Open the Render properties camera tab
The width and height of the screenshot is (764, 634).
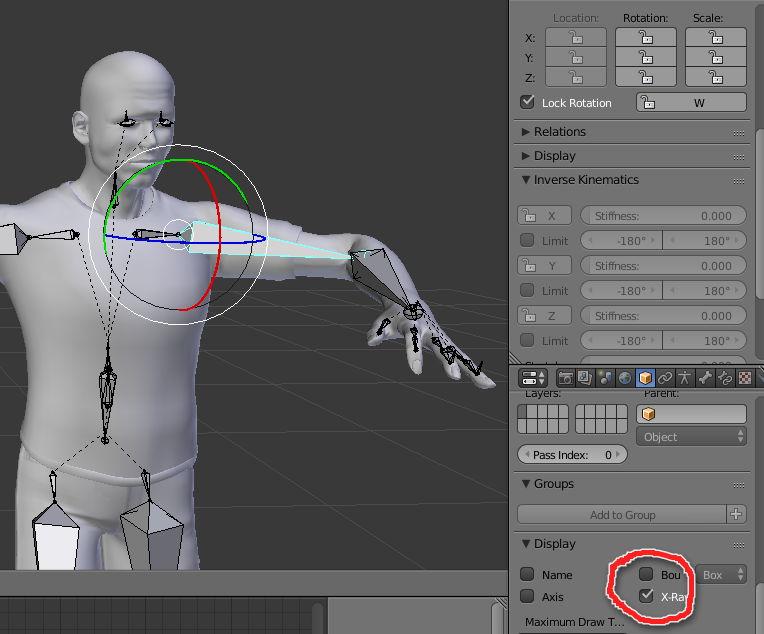[566, 378]
